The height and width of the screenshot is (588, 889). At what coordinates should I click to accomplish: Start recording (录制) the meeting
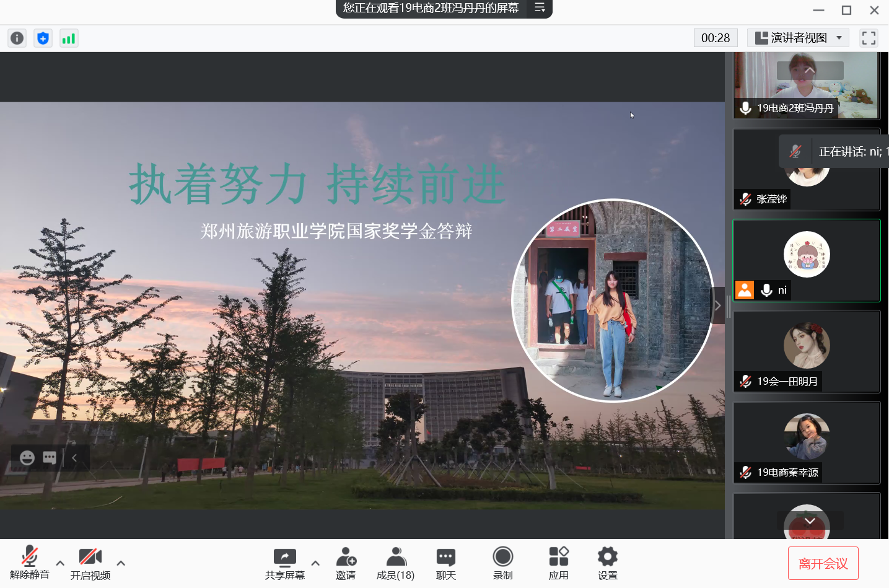(x=502, y=563)
